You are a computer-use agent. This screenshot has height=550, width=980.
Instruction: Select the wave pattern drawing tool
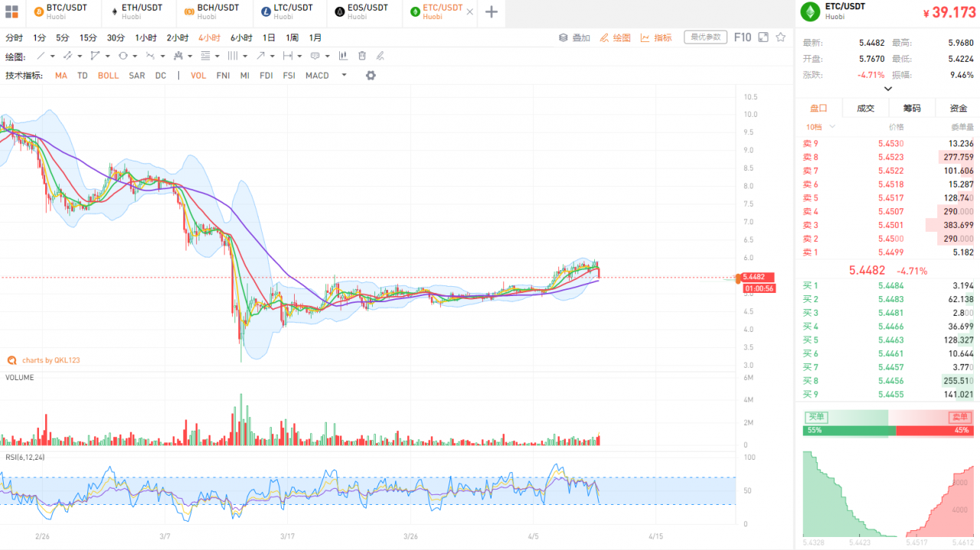151,56
